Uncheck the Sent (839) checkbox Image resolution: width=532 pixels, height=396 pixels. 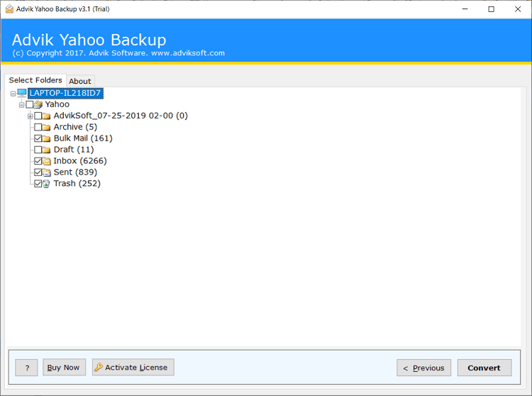pyautogui.click(x=38, y=172)
